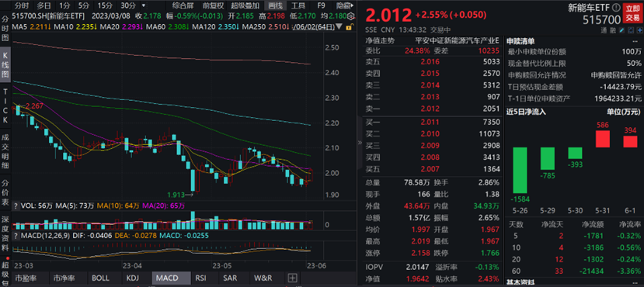Click the 融 badge icon
Screen dimensions: 644x287
coord(613,31)
